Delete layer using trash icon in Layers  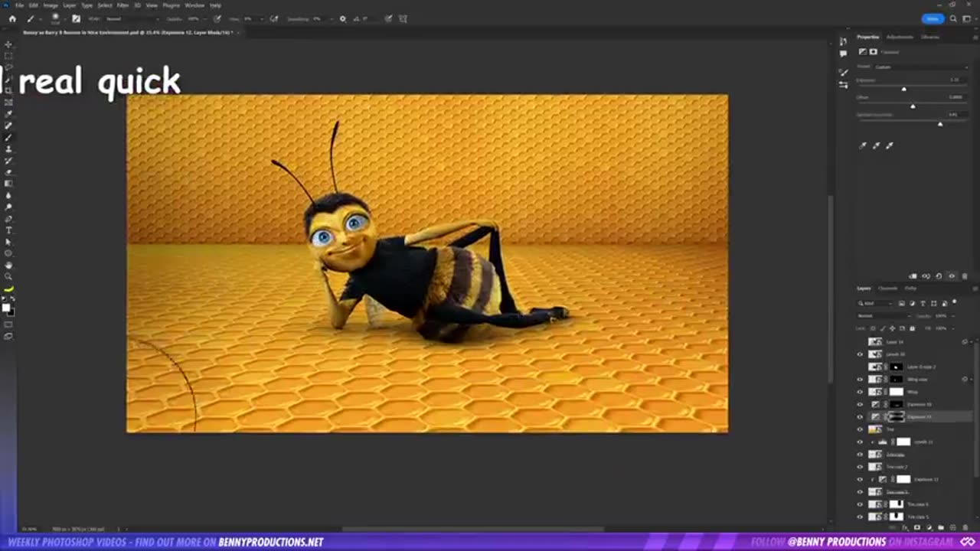tap(965, 527)
